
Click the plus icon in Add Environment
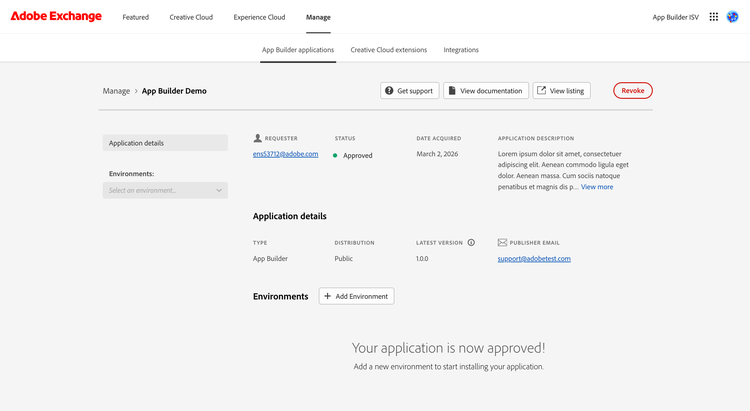328,296
